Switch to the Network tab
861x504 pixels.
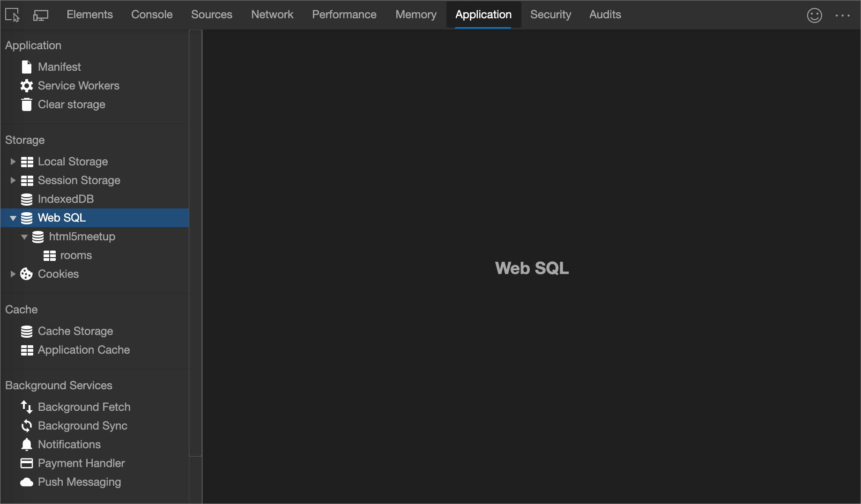point(272,14)
